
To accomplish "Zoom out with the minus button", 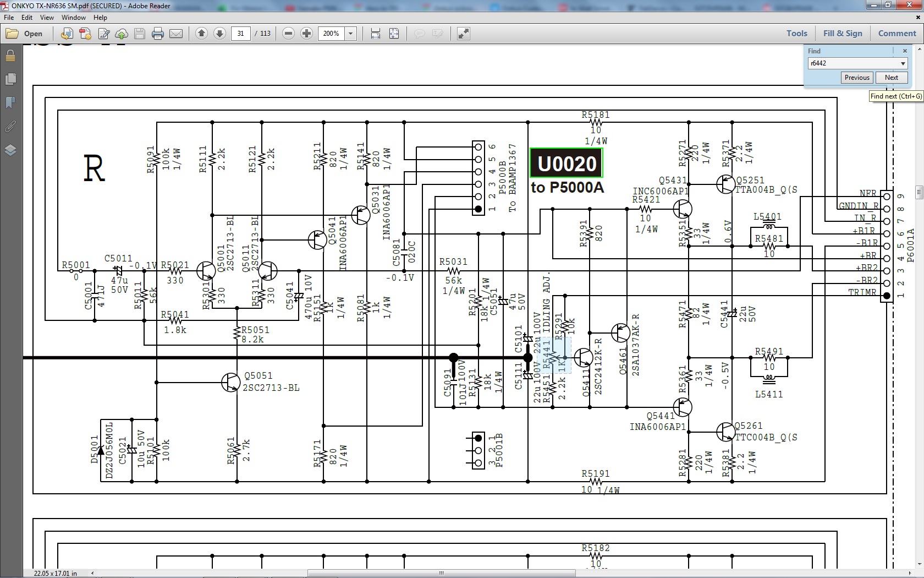I will coord(288,34).
